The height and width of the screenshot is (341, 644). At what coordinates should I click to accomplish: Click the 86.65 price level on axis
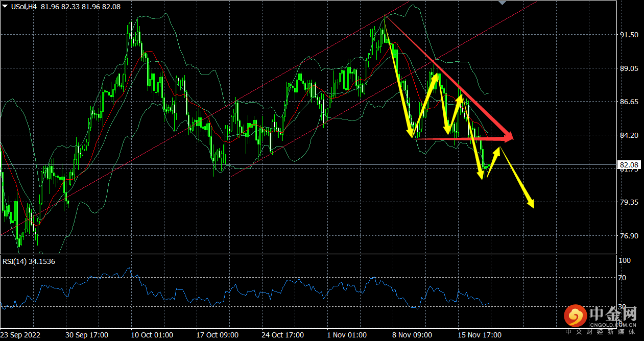(x=628, y=102)
